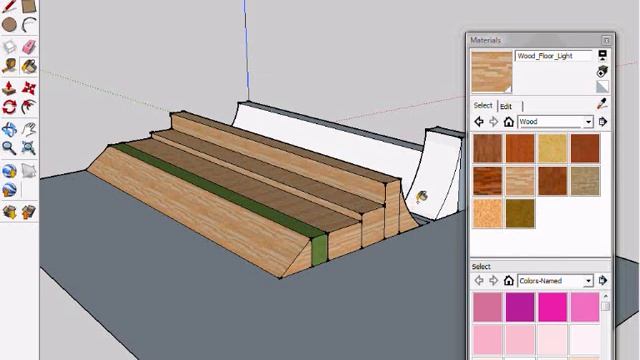Select the pink Eraser tool
The width and height of the screenshot is (640, 360).
(x=29, y=47)
